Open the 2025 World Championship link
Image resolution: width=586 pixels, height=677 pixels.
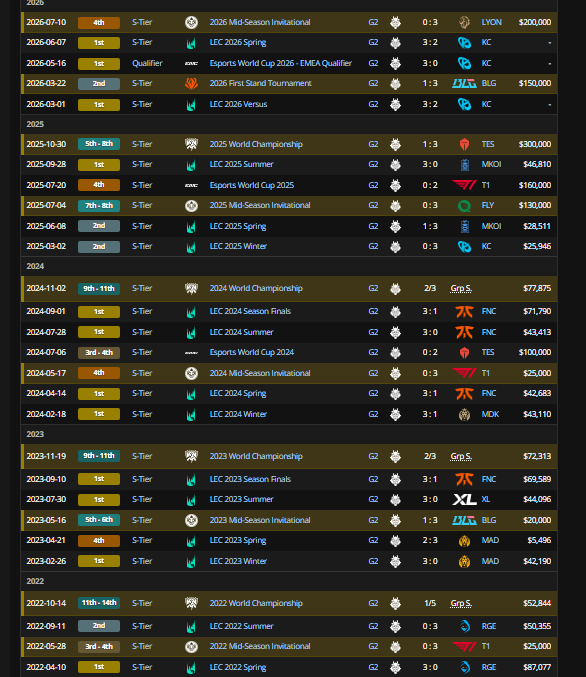coord(256,144)
